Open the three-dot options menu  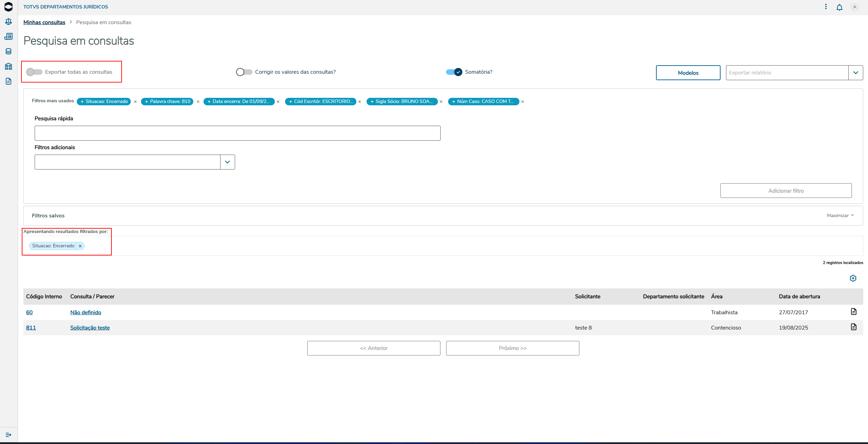(826, 7)
